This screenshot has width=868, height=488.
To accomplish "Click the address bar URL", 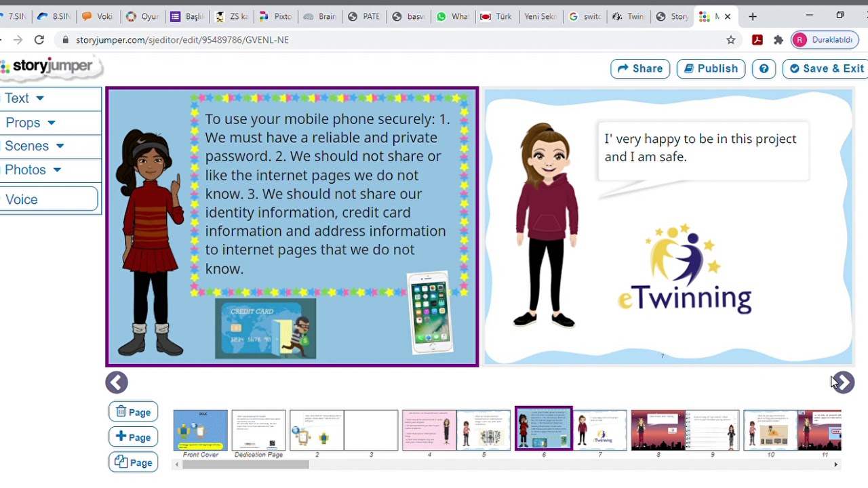I will pos(182,40).
